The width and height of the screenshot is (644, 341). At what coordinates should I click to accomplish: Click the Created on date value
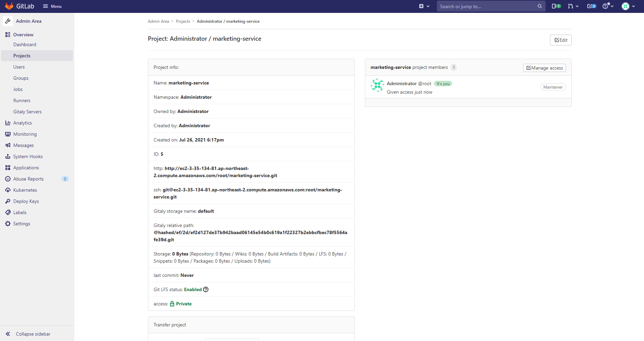[x=201, y=140]
